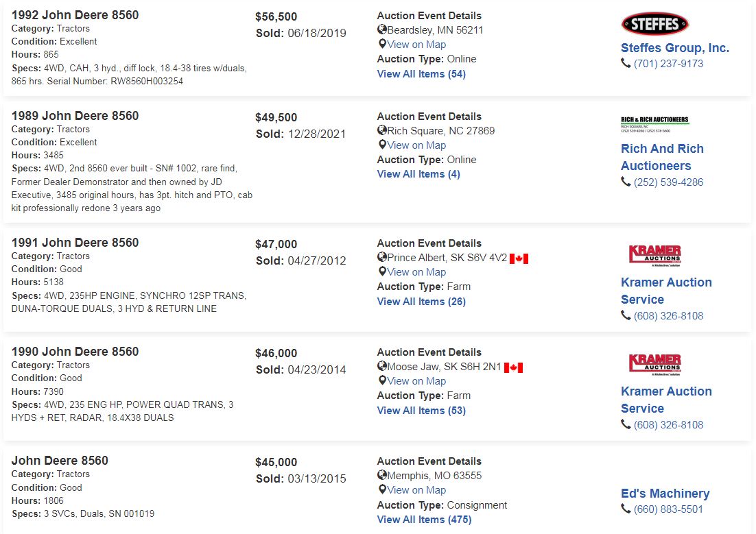Open View All Items (4) link
Screen dimensions: 756x534
click(x=418, y=175)
